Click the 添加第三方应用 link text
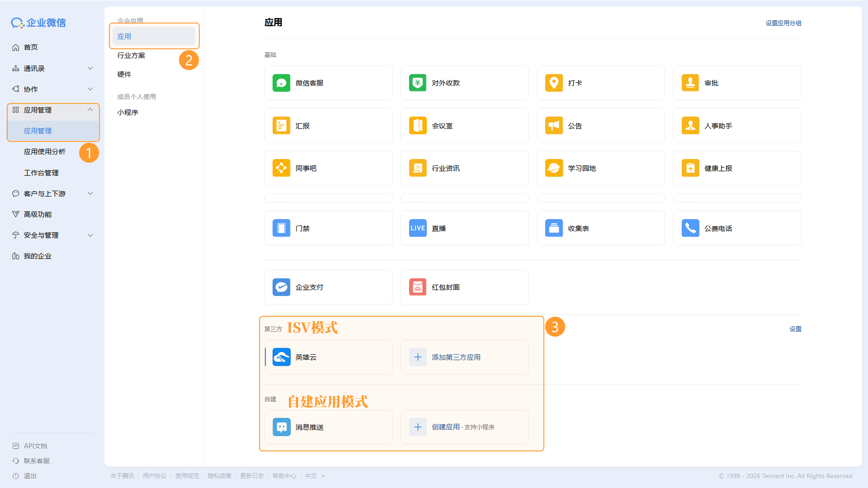Screen dimensions: 868x488 [x=456, y=357]
